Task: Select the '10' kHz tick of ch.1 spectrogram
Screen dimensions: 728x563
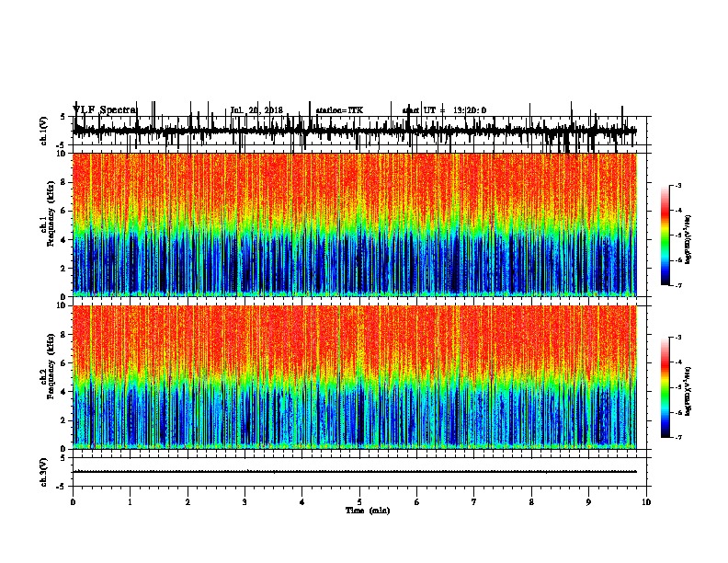Action: pos(61,155)
